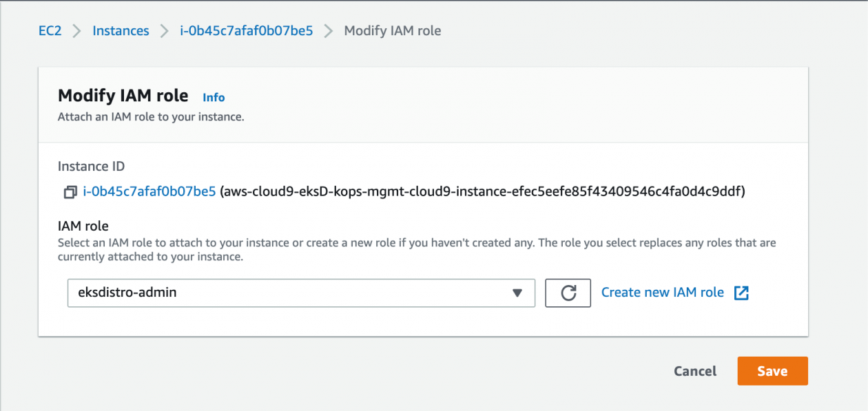
Task: Click the chevron separator after EC2 breadcrumb
Action: pos(77,31)
